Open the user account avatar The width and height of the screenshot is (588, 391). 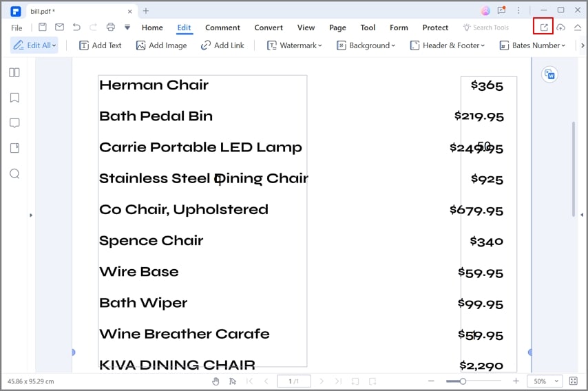[x=485, y=10]
